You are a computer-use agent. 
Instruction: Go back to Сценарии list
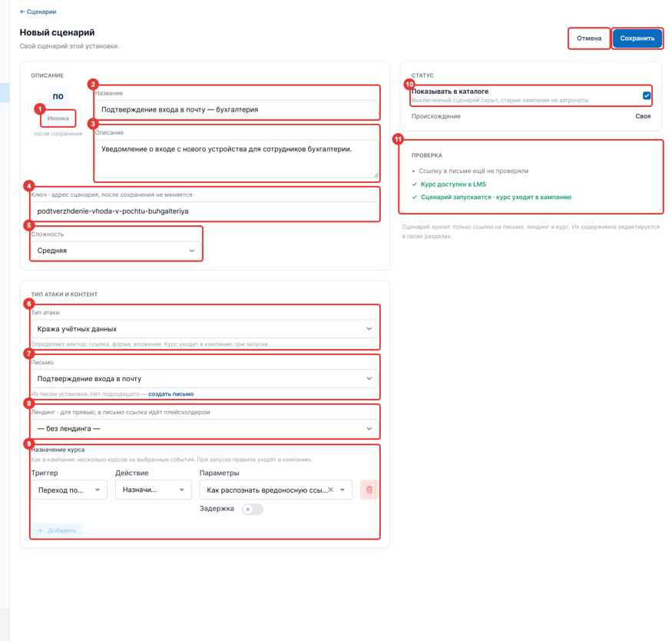38,12
